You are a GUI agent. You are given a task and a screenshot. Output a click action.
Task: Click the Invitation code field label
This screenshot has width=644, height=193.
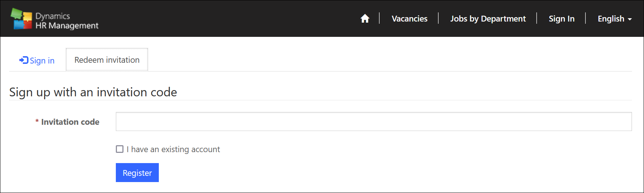point(70,122)
